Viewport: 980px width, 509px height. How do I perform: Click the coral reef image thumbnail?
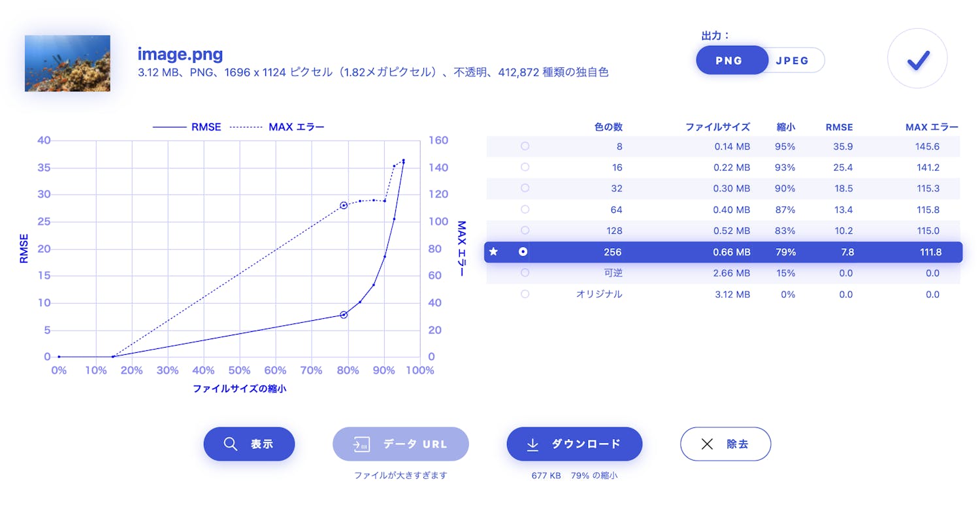click(67, 63)
